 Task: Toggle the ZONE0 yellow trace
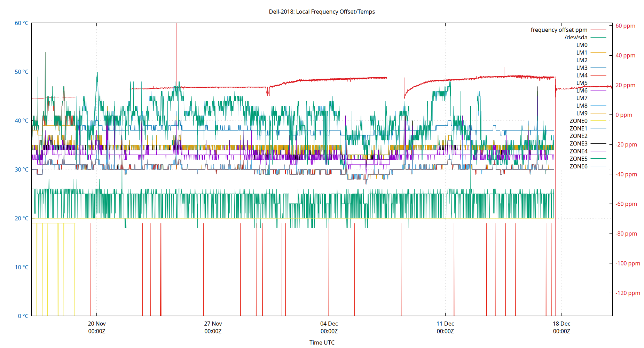coord(579,121)
